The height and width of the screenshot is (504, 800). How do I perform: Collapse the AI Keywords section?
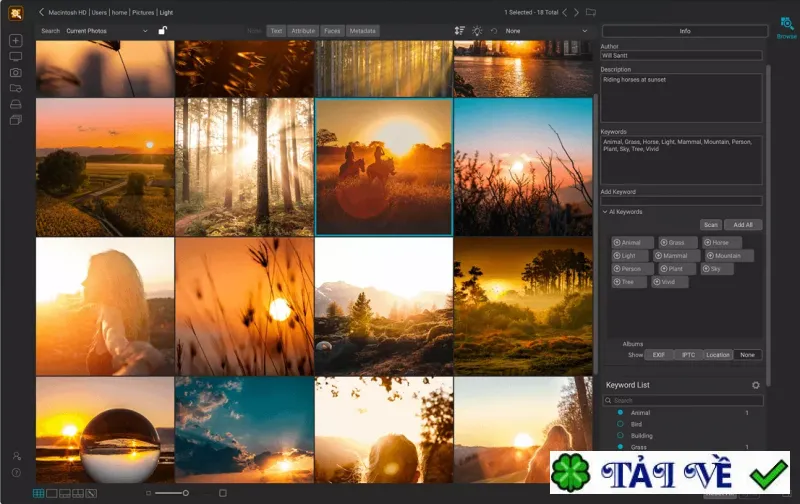(605, 212)
